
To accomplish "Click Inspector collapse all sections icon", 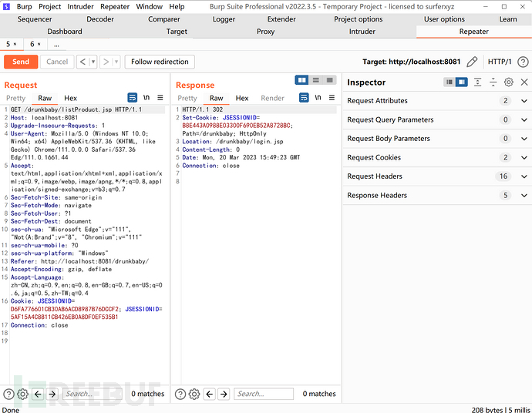I will [493, 82].
